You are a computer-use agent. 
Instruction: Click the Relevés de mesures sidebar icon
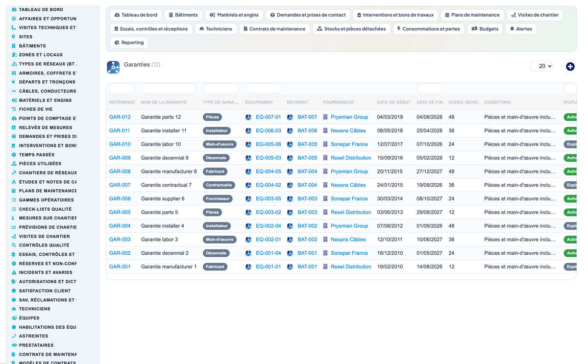coord(14,127)
